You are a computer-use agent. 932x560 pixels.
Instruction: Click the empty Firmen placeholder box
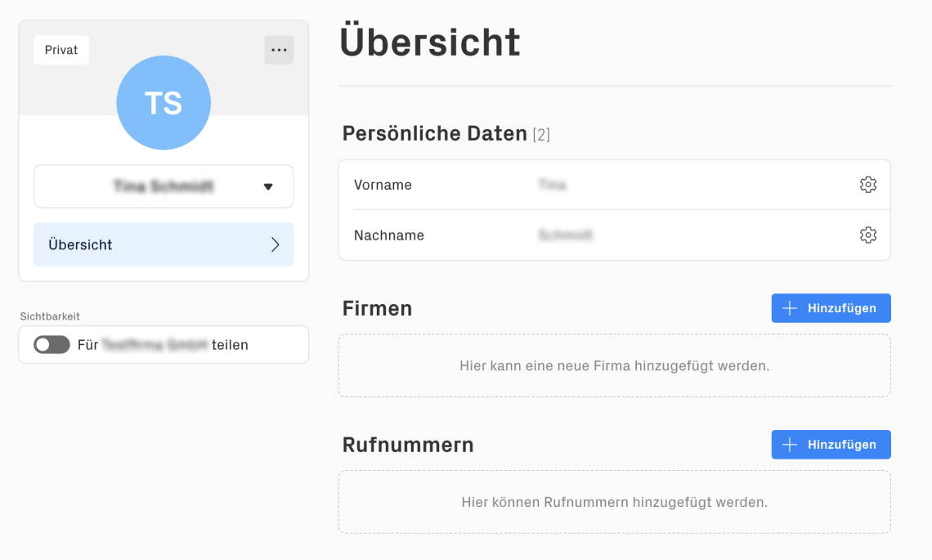(x=615, y=365)
